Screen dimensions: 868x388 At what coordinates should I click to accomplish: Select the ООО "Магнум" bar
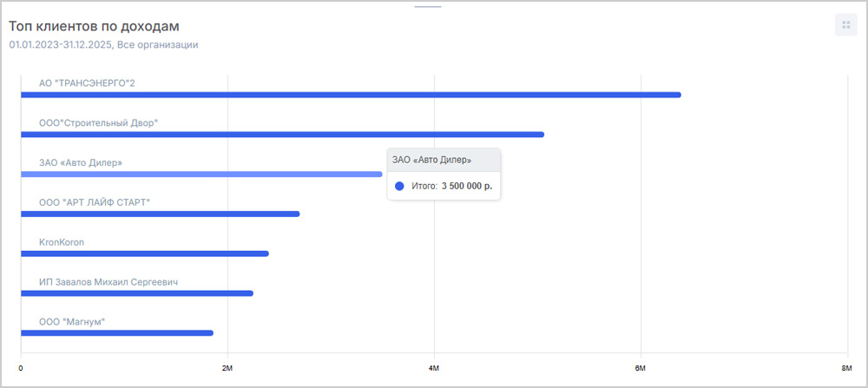pos(116,332)
